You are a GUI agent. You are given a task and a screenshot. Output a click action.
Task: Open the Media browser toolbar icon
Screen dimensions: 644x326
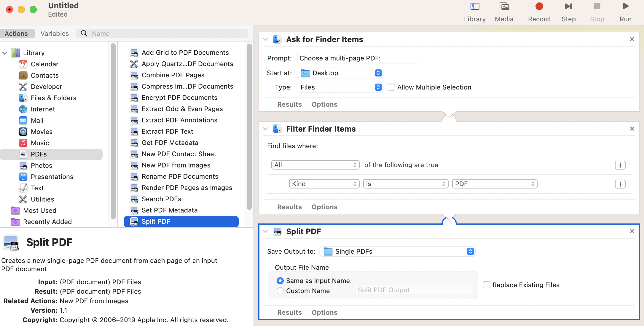pos(504,7)
